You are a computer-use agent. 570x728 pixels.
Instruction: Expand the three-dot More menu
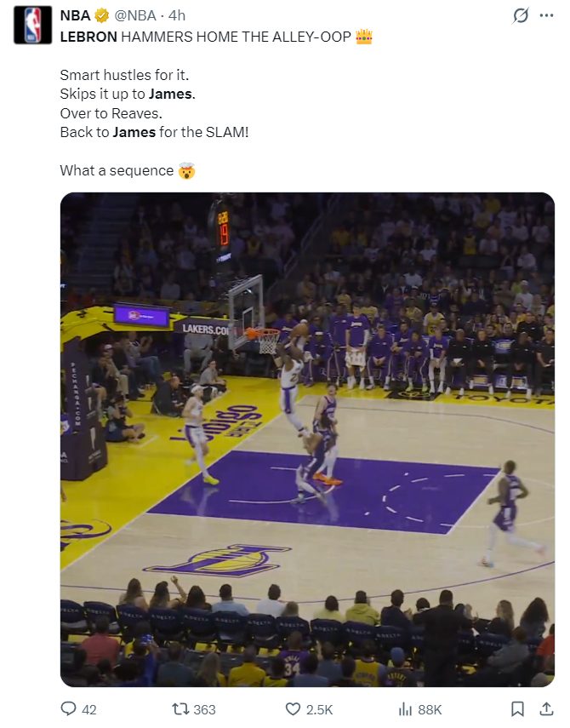(x=546, y=15)
